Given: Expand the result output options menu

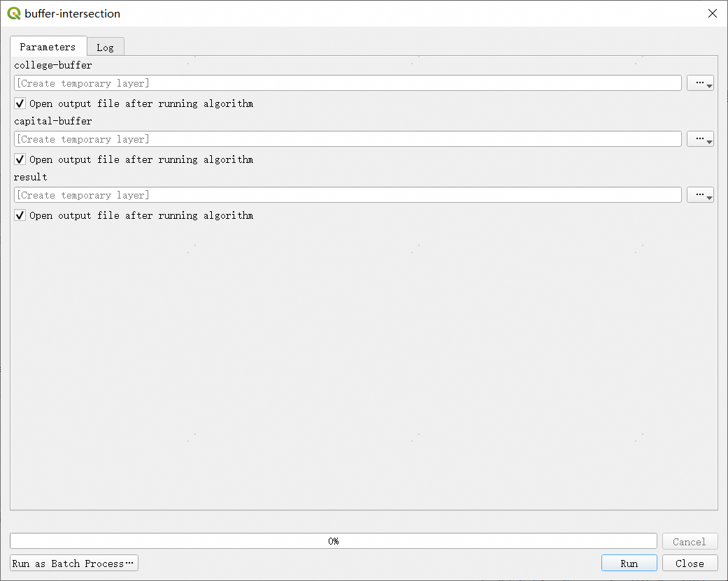Looking at the screenshot, I should click(x=700, y=195).
